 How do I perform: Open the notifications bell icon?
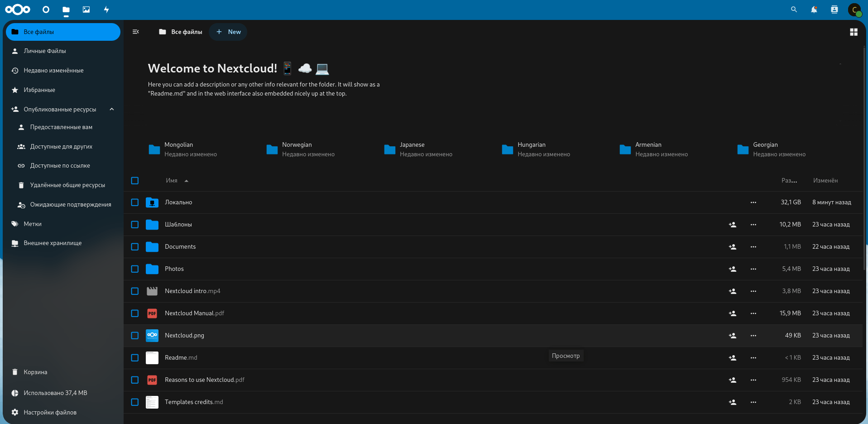tap(814, 10)
